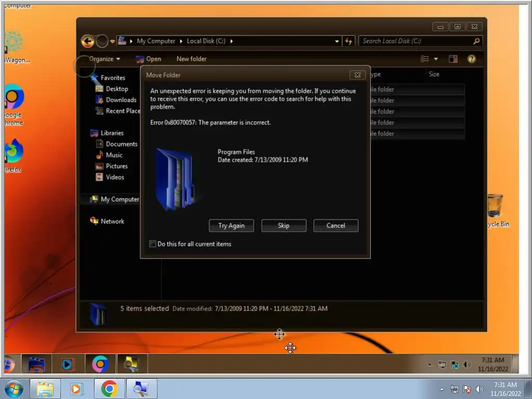Open Windows Explorer from host taskbar
Screen dimensions: 532x399
coord(45,389)
